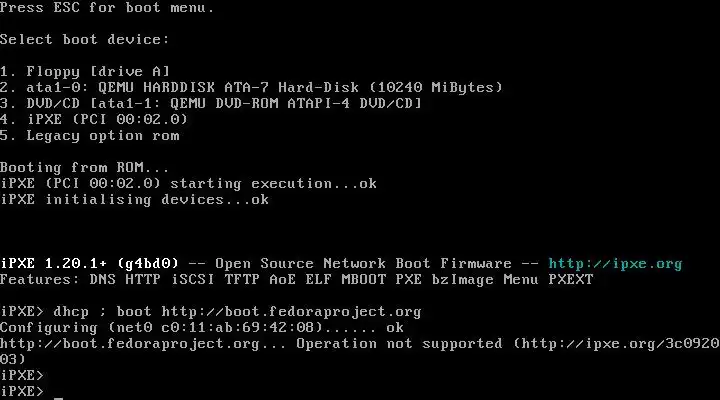Screen dimensions: 720x400
Task: Click the 'starting execution...ok' status line
Action: (x=274, y=184)
